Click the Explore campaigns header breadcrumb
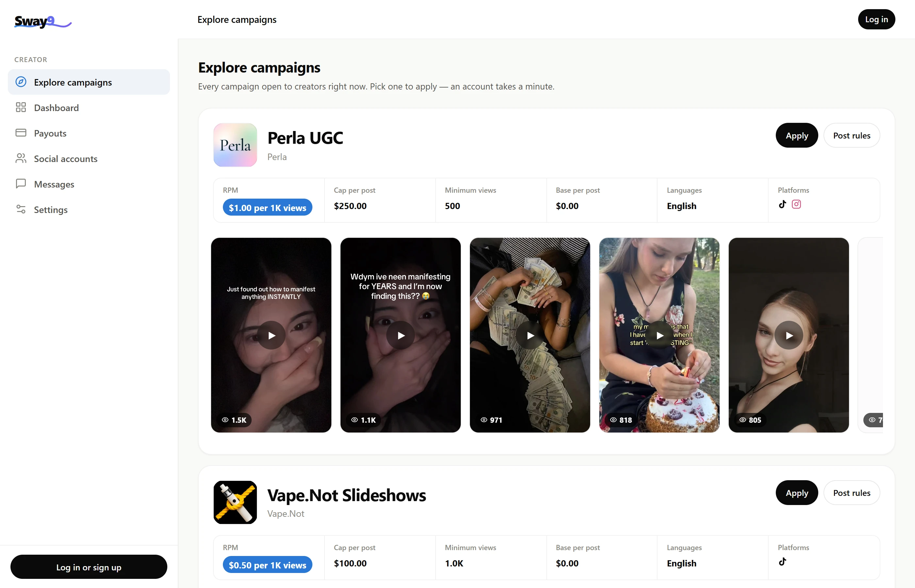This screenshot has width=915, height=588. point(237,20)
